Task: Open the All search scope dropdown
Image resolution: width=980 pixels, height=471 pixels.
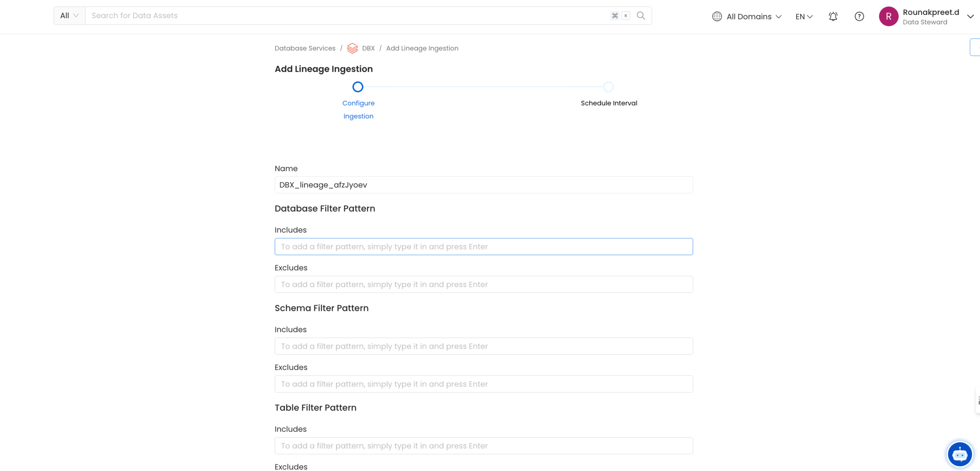Action: click(x=69, y=16)
